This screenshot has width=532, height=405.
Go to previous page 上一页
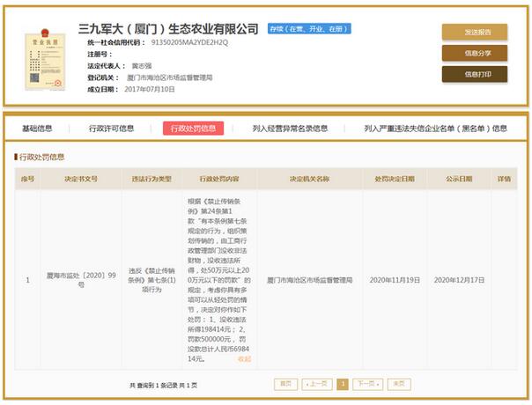click(316, 384)
